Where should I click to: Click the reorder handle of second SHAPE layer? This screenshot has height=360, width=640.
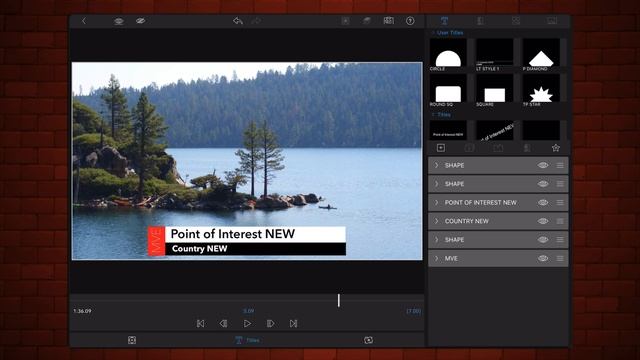(x=560, y=184)
